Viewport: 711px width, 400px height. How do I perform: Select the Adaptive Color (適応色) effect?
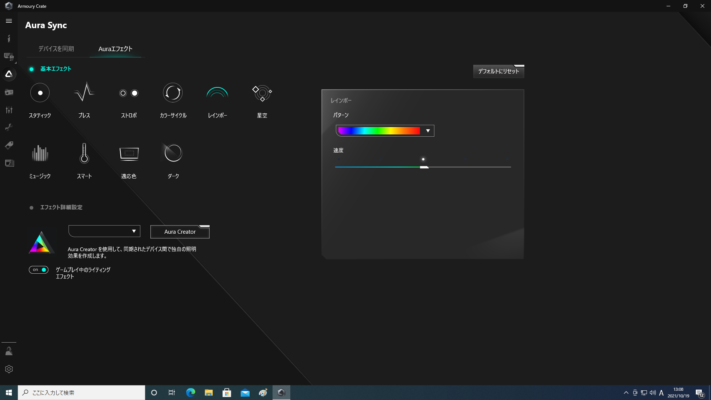click(x=129, y=154)
